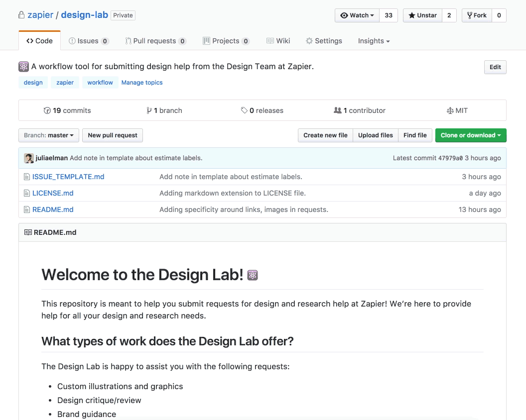The height and width of the screenshot is (420, 526).
Task: Open the Watch dropdown button
Action: click(357, 15)
